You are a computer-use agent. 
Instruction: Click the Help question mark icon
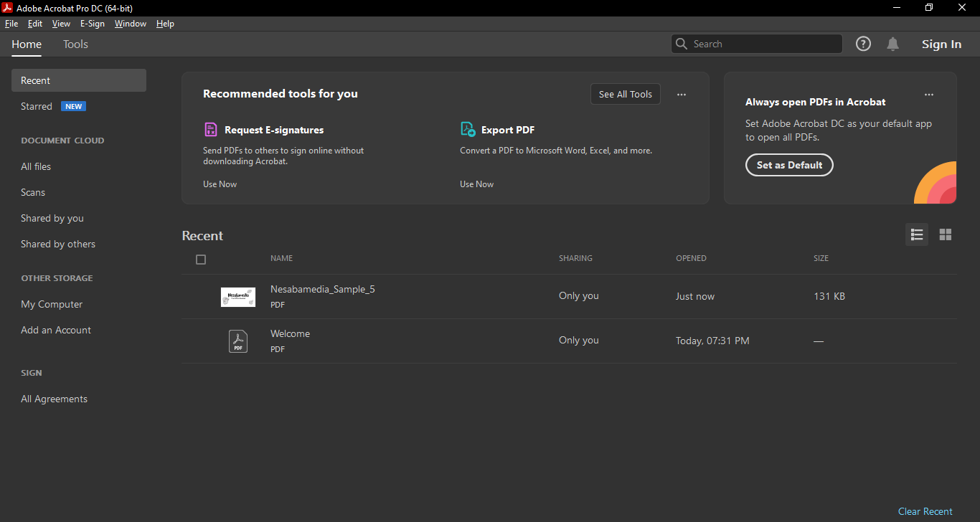click(x=863, y=44)
